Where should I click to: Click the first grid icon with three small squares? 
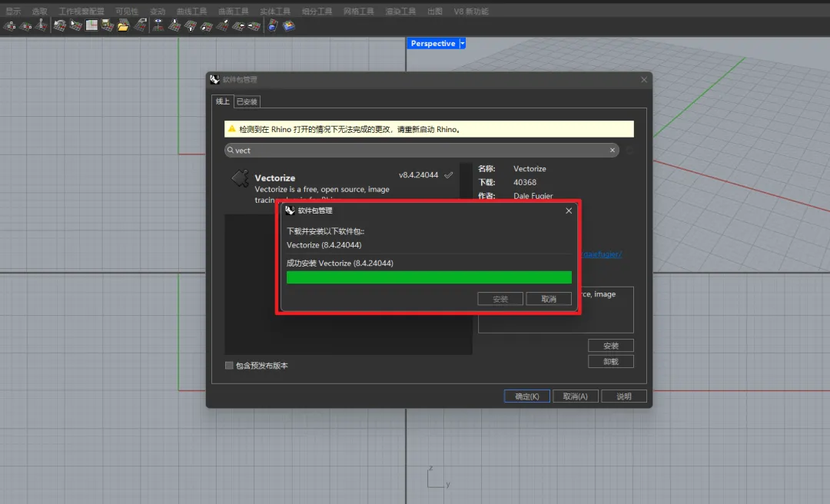(x=9, y=25)
